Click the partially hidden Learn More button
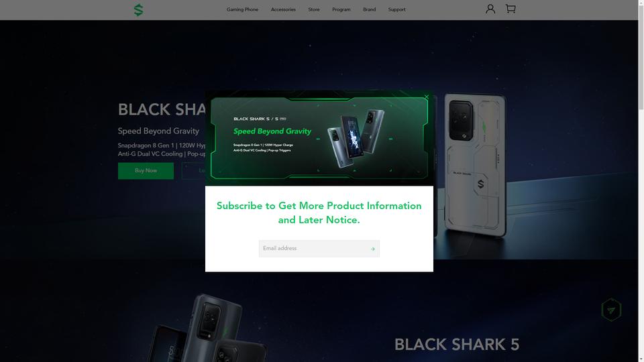 point(193,171)
